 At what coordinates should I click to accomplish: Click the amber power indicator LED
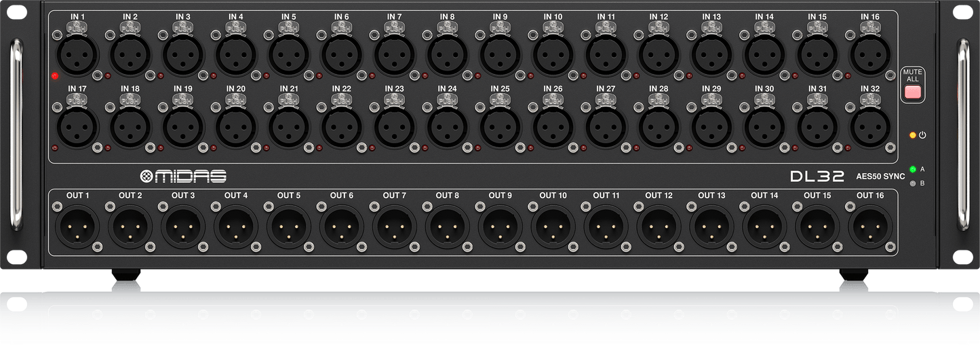point(913,135)
